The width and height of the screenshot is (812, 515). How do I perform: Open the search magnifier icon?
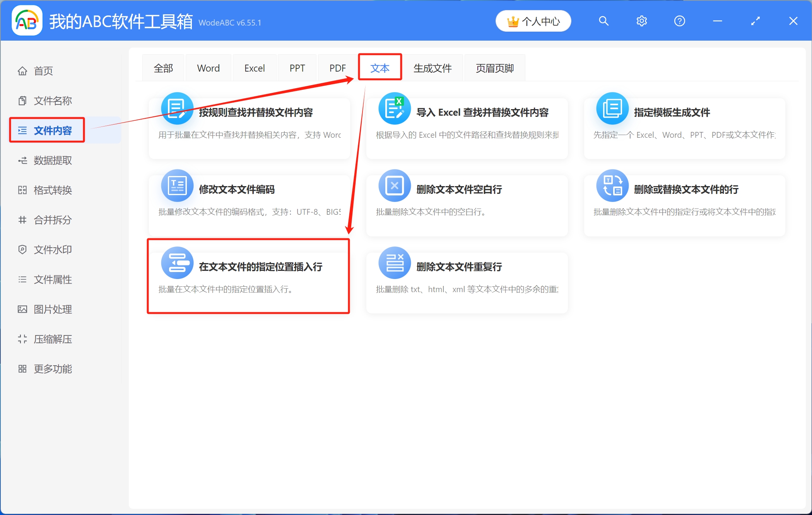(603, 21)
